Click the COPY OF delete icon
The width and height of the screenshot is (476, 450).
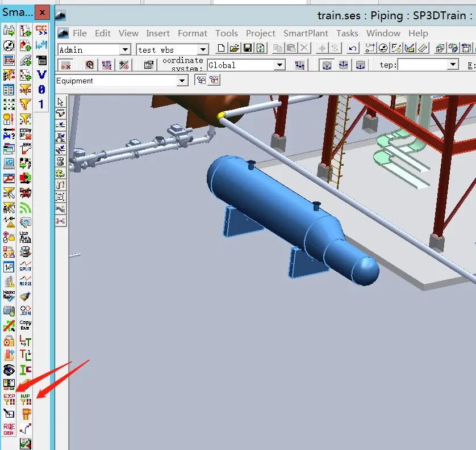pos(26,134)
